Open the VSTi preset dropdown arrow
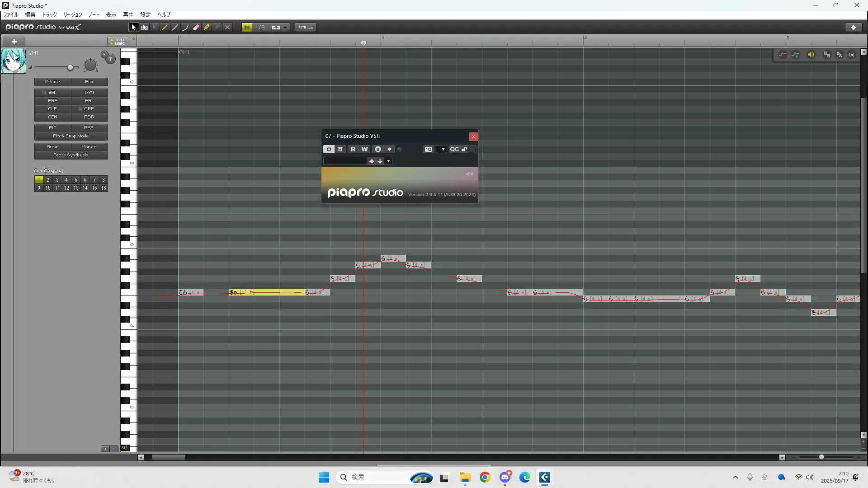868x488 pixels. pyautogui.click(x=388, y=161)
